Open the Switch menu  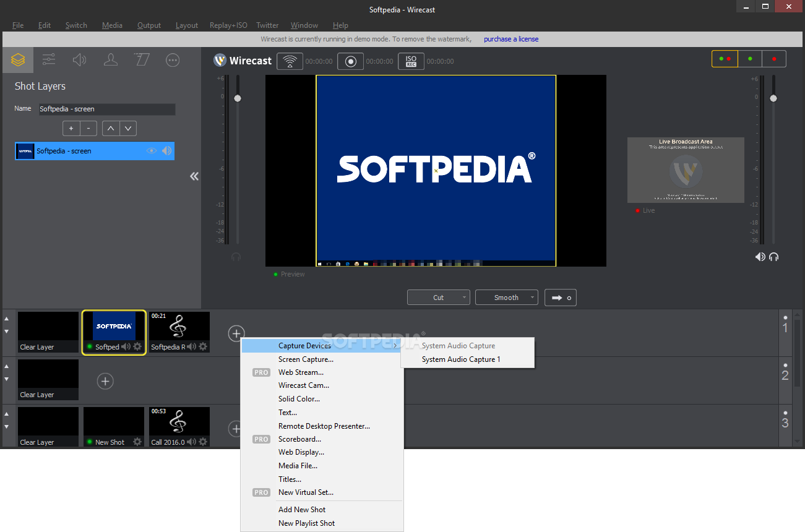[x=76, y=25]
